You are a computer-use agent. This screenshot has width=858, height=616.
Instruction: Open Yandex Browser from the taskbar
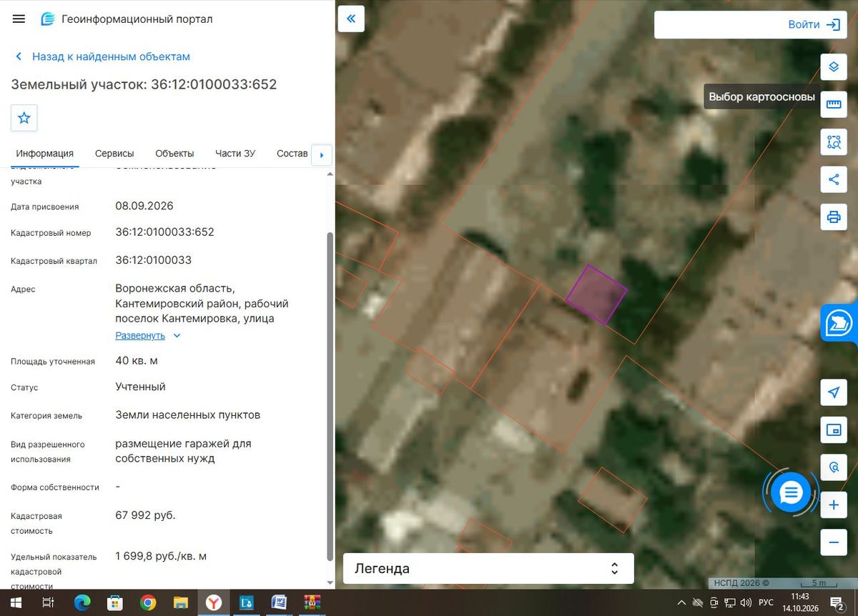214,602
